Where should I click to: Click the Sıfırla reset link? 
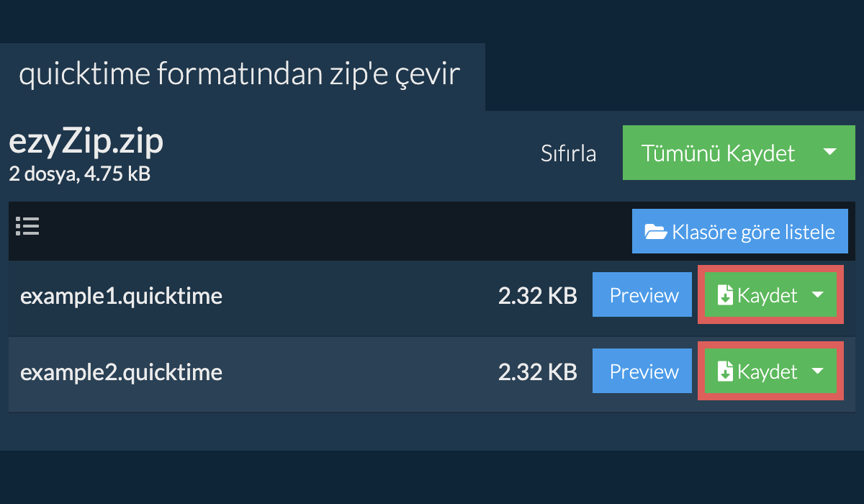569,153
